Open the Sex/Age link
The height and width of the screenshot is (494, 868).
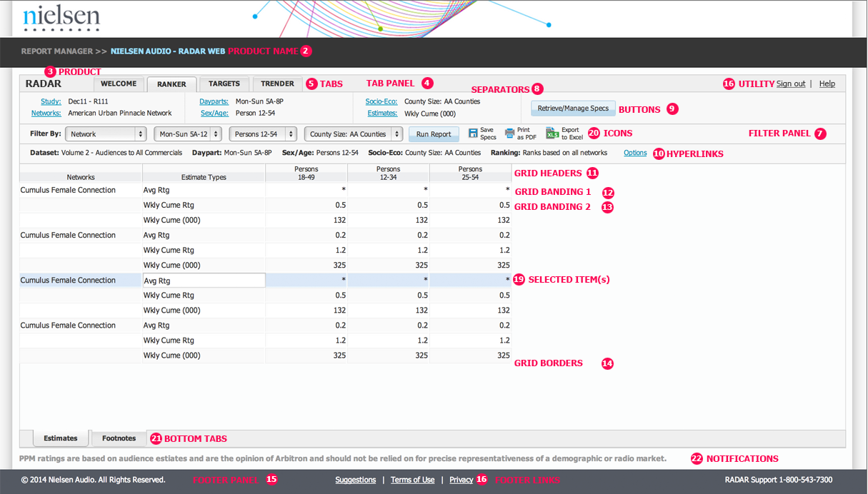point(215,113)
